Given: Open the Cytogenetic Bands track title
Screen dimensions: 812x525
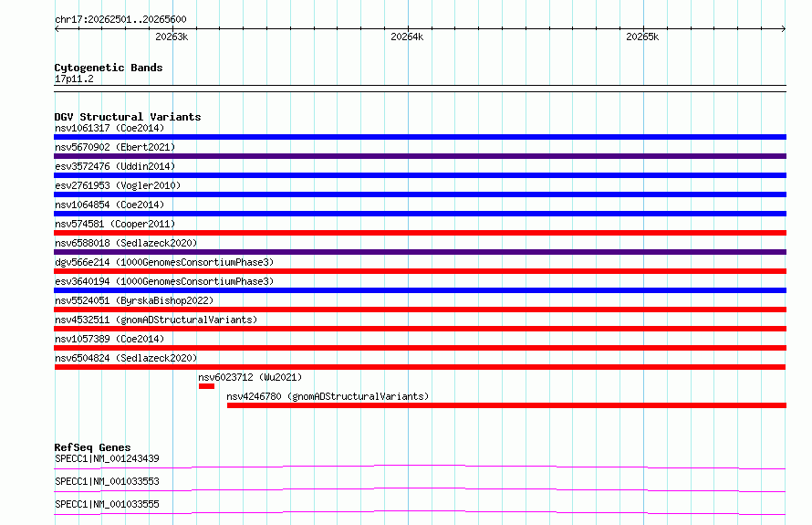Looking at the screenshot, I should [x=109, y=68].
